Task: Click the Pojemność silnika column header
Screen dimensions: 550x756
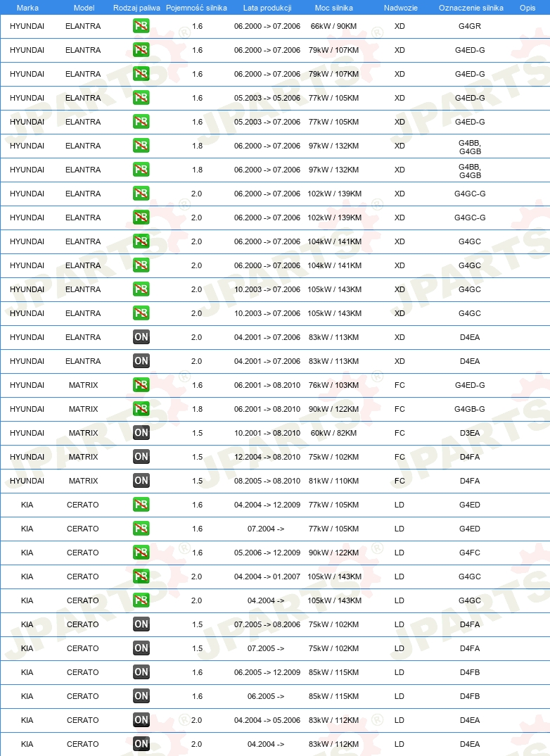Action: click(x=196, y=8)
